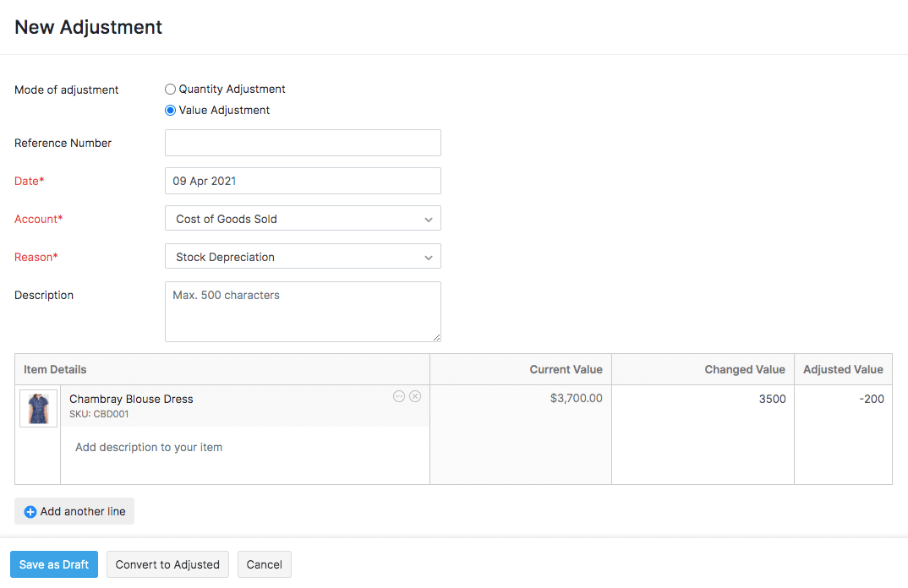Click the Date field showing 09 Apr 2021
This screenshot has width=908, height=588.
coord(303,180)
